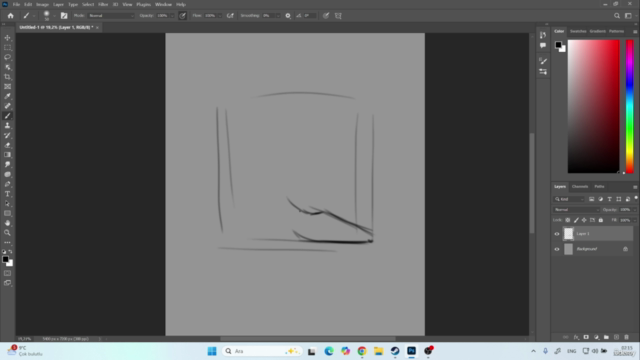Select the Path Selection tool

(7, 204)
